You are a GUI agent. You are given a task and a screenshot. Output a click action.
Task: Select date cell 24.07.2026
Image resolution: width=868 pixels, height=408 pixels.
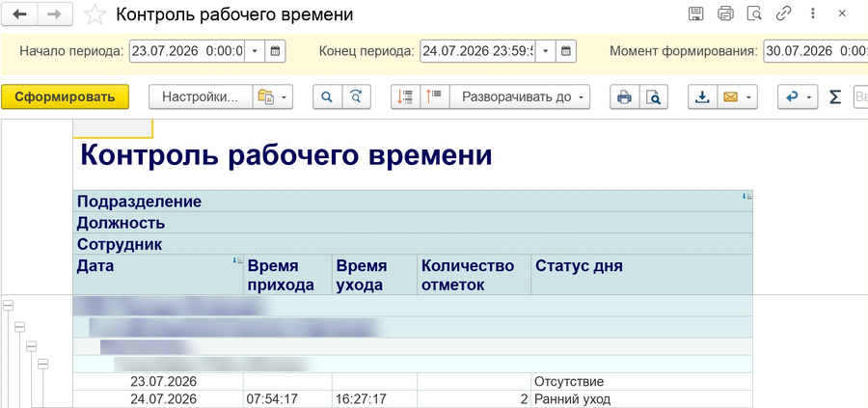[x=158, y=399]
